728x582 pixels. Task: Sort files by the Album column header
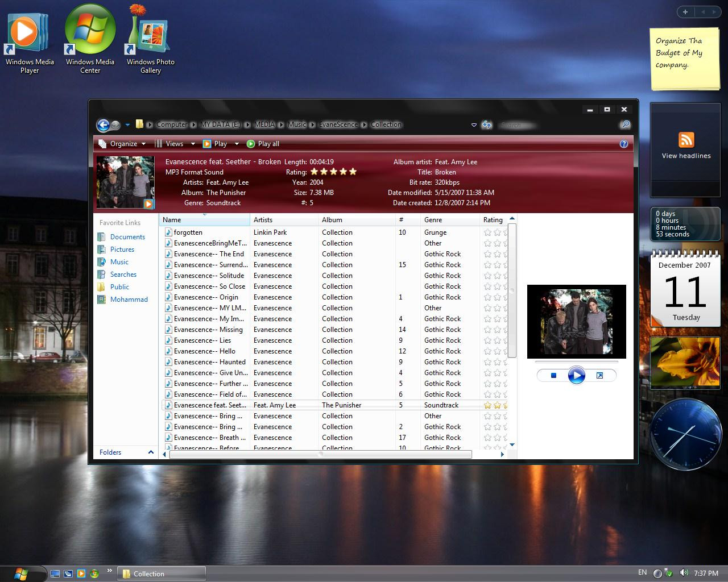click(x=357, y=220)
